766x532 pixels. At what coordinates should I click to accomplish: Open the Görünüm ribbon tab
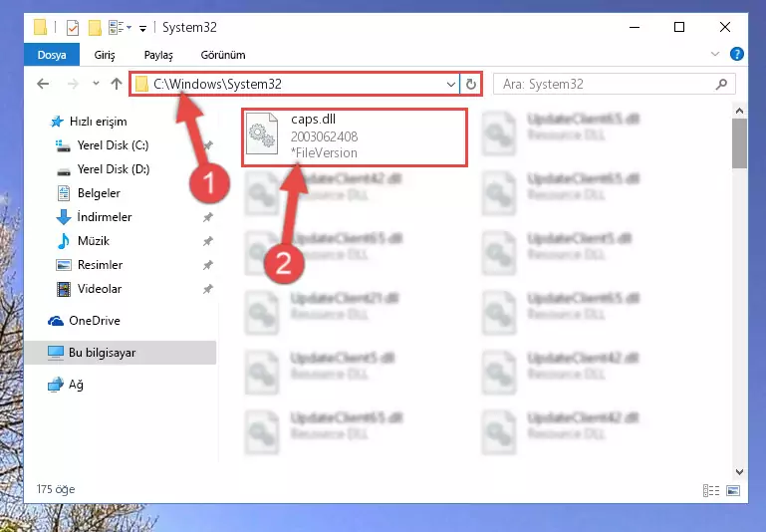click(x=223, y=55)
